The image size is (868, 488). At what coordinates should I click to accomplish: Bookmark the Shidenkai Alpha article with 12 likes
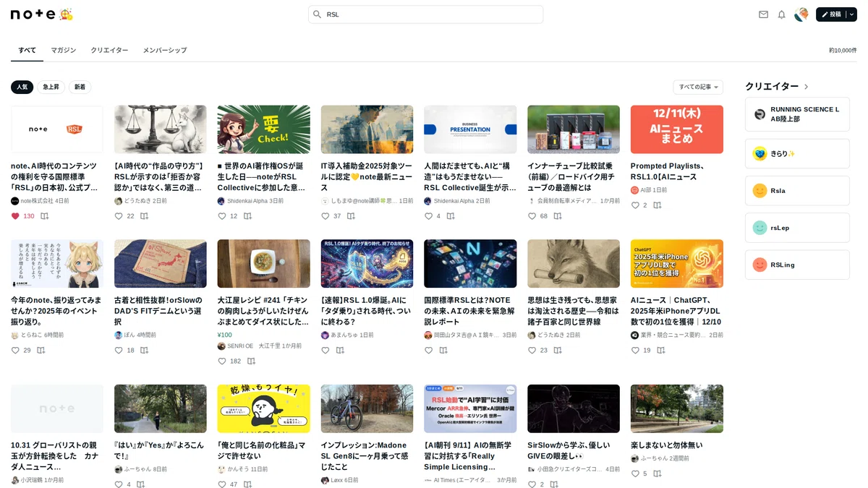tap(247, 216)
